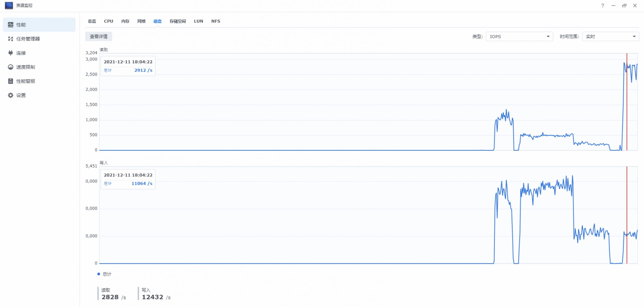Open the 速度限制 gauge icon

tap(11, 67)
